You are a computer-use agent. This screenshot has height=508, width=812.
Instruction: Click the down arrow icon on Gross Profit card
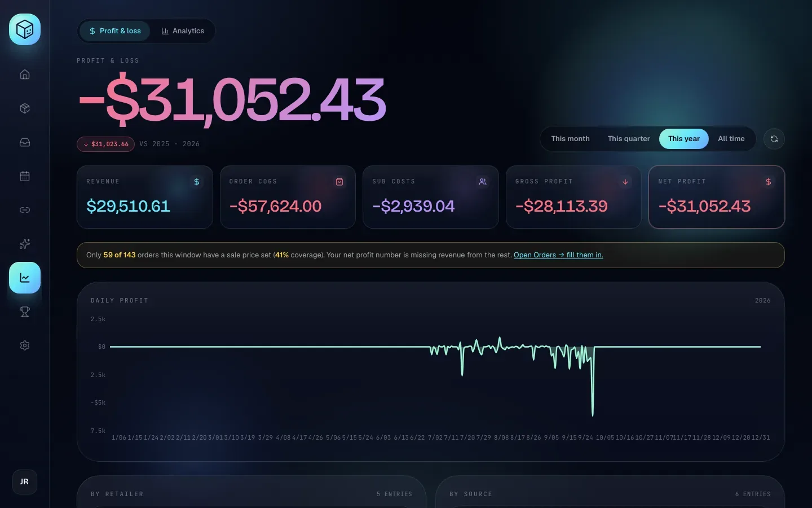[x=625, y=182]
